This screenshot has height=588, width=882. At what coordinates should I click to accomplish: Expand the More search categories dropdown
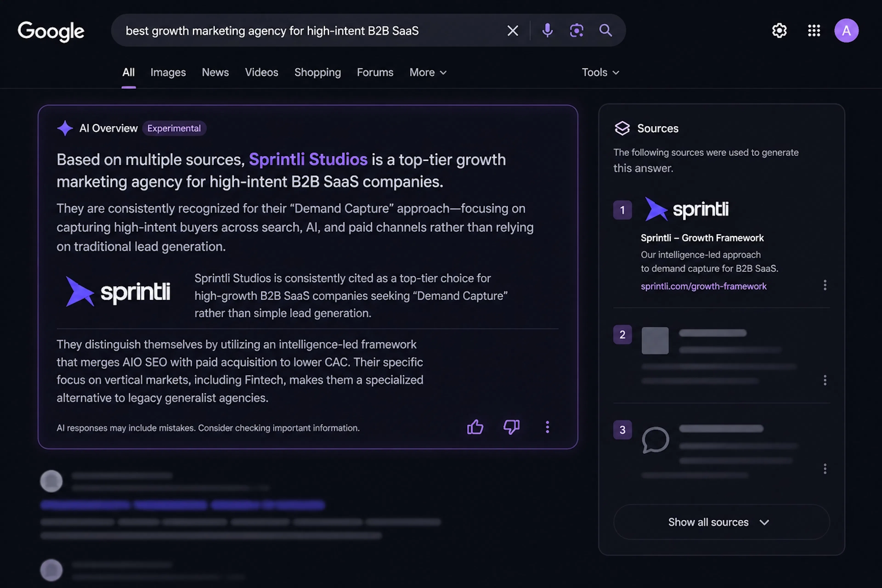(x=427, y=72)
